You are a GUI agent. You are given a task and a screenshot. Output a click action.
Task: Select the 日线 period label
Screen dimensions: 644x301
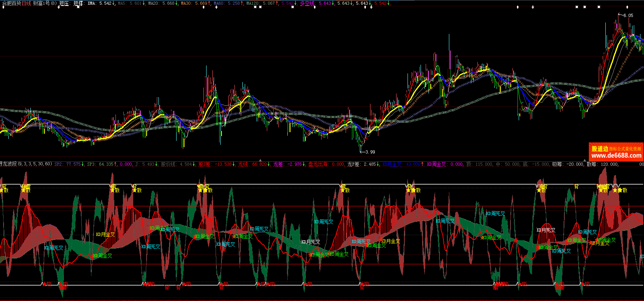tap(26, 3)
